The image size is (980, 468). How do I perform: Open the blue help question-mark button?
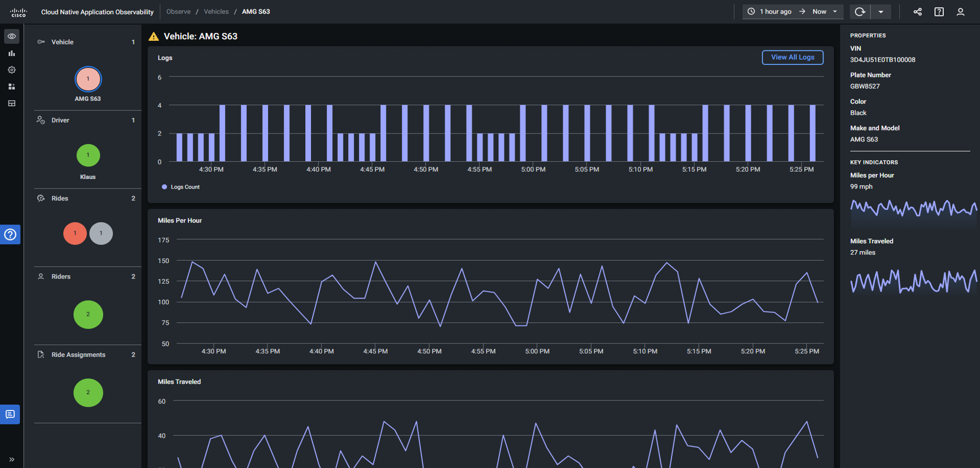[10, 235]
